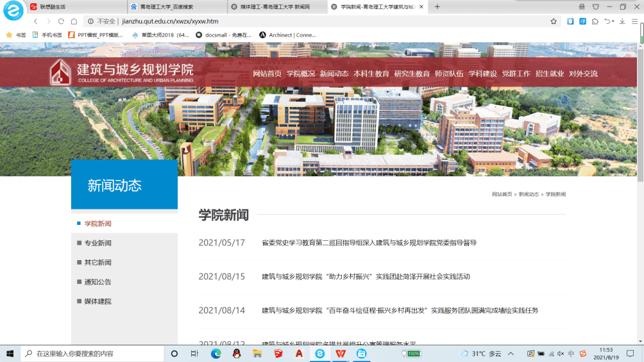This screenshot has height=362, width=644.
Task: Open 招生就业 nav menu
Action: (550, 74)
